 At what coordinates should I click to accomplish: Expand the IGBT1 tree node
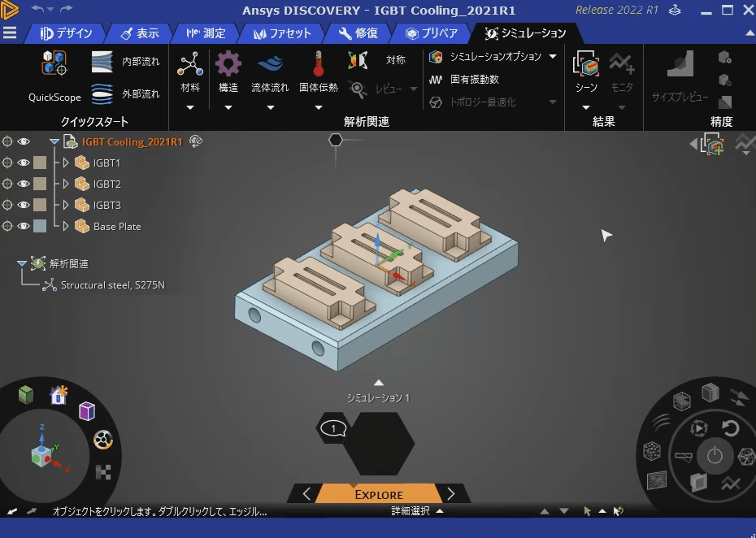[x=66, y=163]
